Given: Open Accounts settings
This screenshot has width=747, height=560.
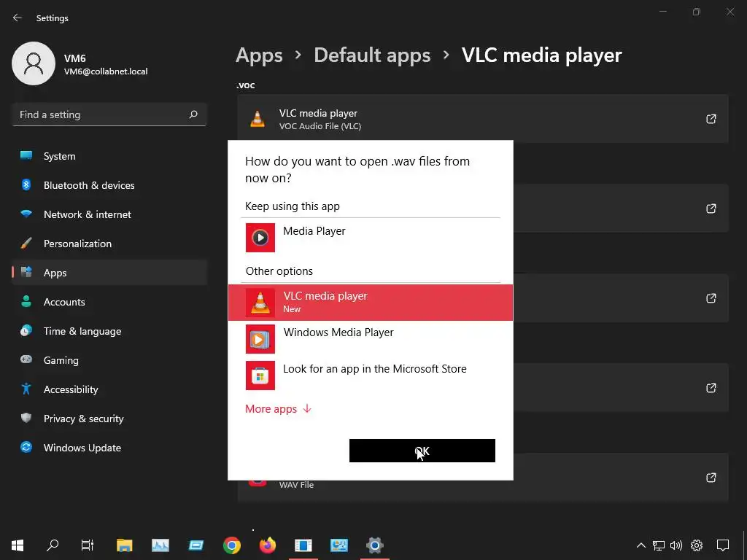Looking at the screenshot, I should [x=109, y=302].
